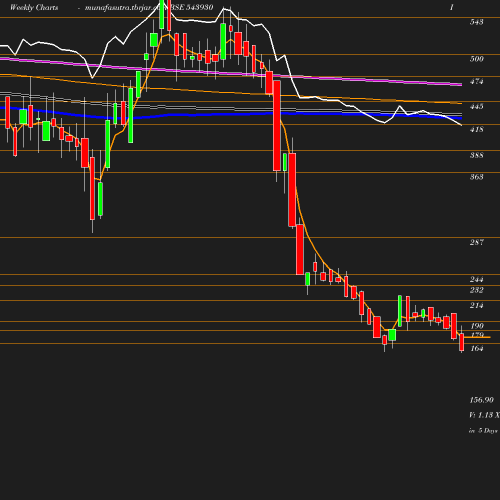Select the 388 price level label
The height and width of the screenshot is (500, 500).
point(476,155)
